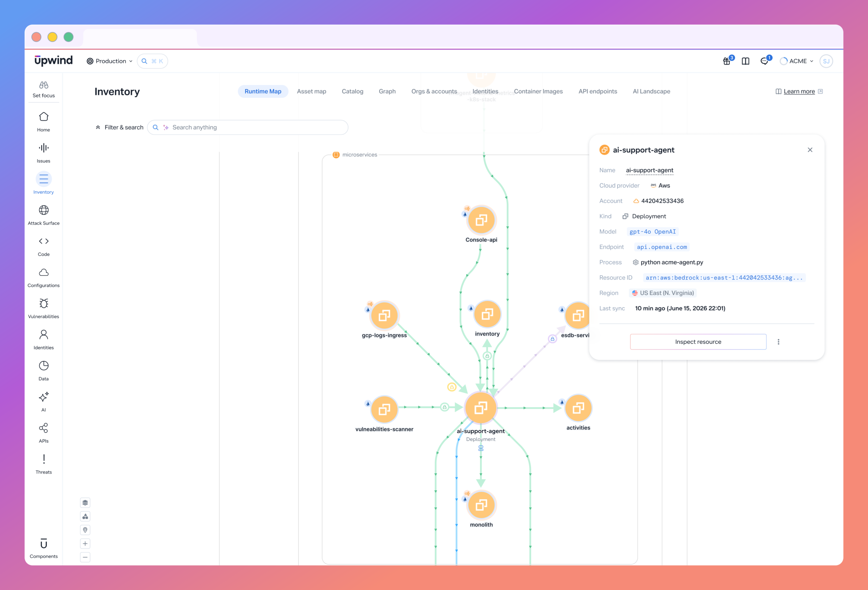Collapse the Filter & search section
This screenshot has height=590, width=868.
(119, 127)
